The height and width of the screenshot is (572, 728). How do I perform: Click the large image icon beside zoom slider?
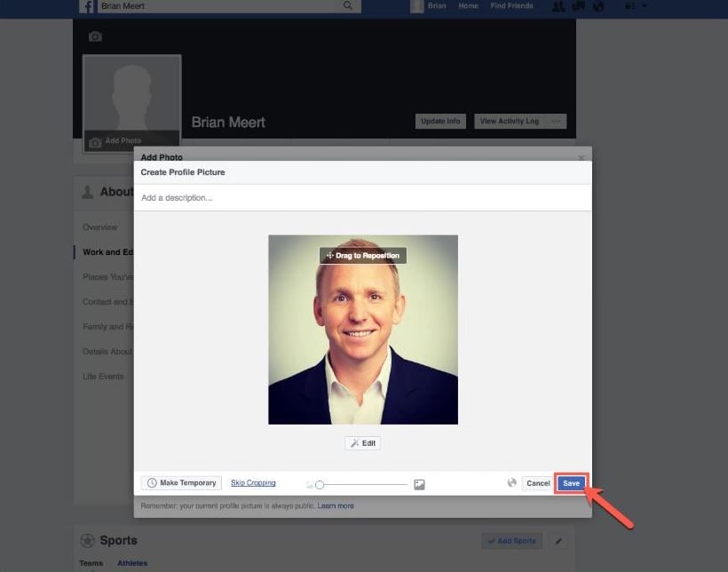coord(419,485)
